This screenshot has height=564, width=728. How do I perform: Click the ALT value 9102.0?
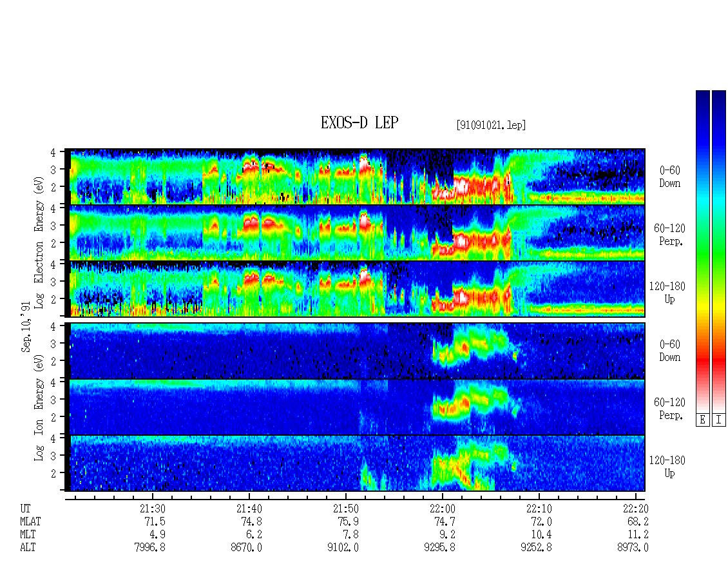pyautogui.click(x=343, y=547)
